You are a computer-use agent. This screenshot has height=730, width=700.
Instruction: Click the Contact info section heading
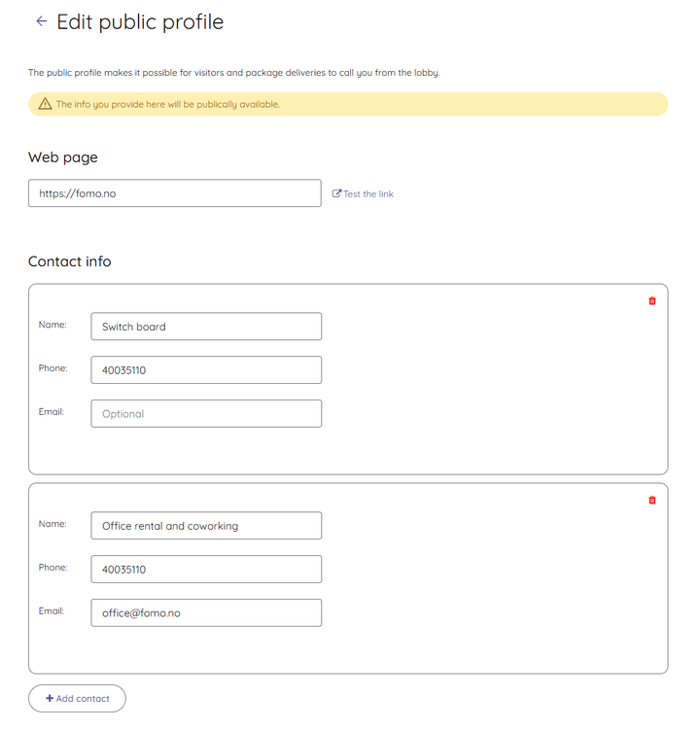click(x=70, y=261)
